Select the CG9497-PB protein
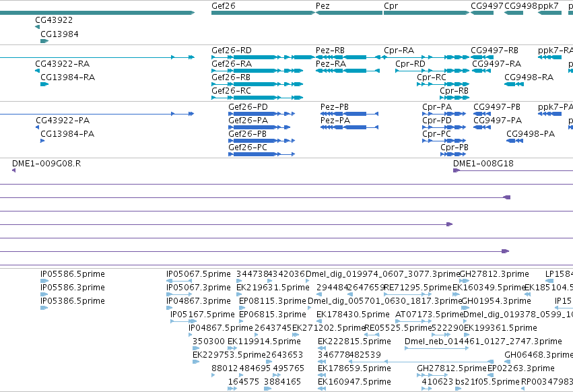This screenshot has width=573, height=392. [x=482, y=114]
